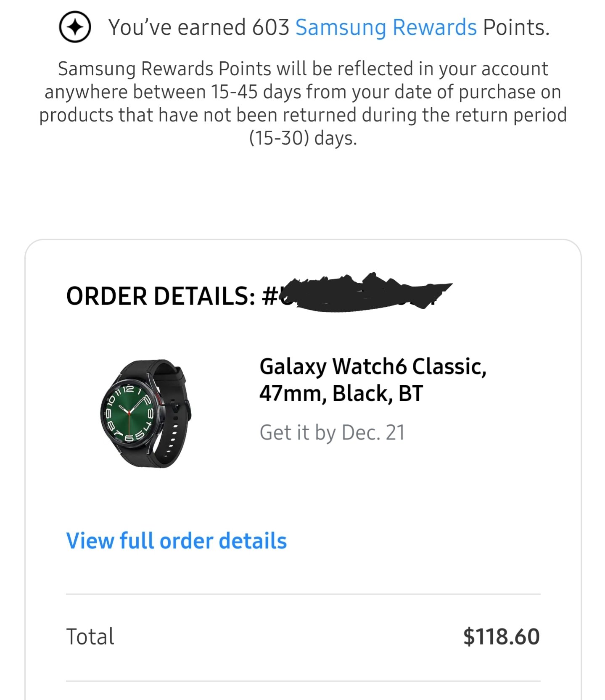Open View full order details
Viewport: 605px width, 700px height.
coord(177,541)
